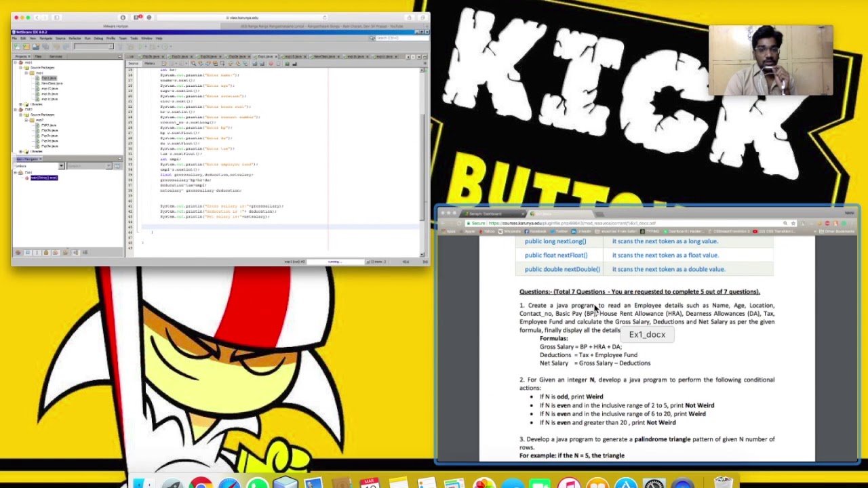Collapse exp1 Source Packages node
Screen dimensions: 868x488
click(21, 68)
